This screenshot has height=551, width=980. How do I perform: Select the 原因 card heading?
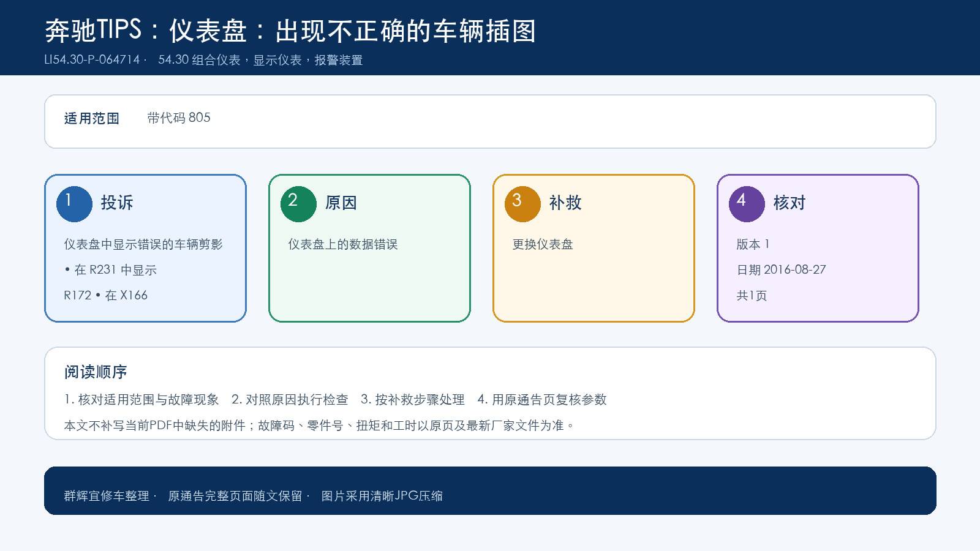pos(341,203)
